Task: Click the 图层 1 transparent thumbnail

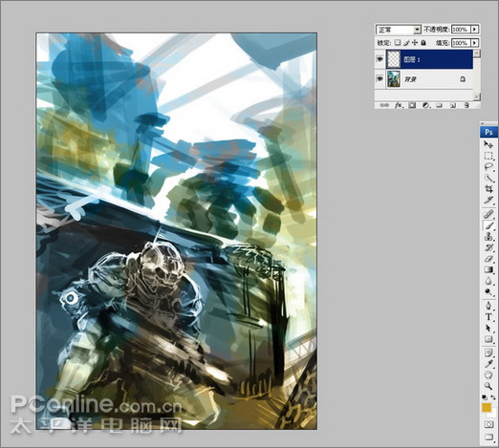Action: [393, 59]
